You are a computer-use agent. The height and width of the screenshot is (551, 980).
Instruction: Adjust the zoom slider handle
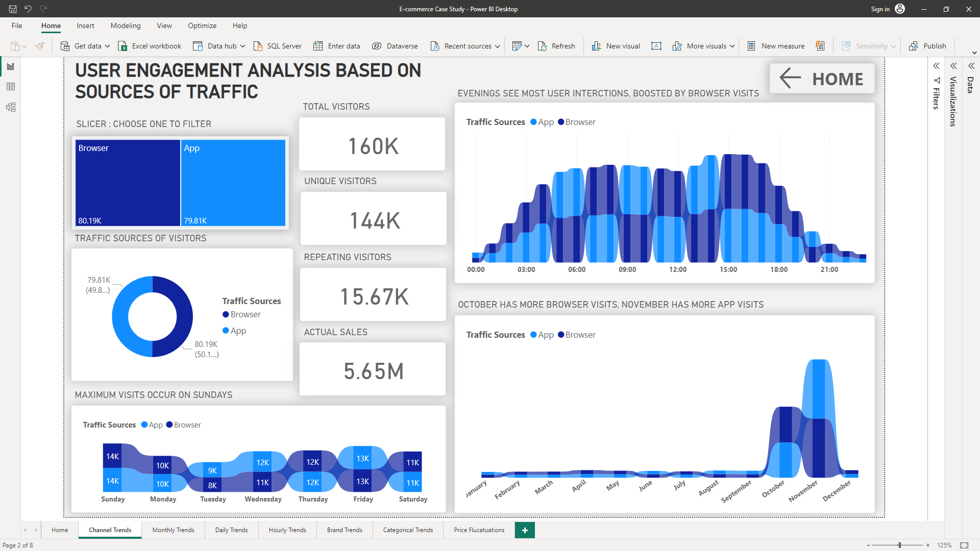(x=900, y=545)
